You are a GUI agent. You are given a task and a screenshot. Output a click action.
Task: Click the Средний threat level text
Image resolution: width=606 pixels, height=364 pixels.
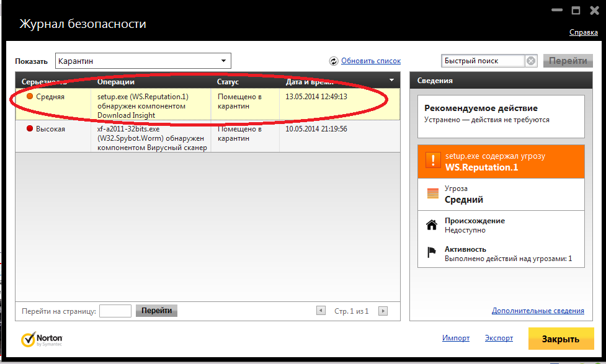(464, 200)
